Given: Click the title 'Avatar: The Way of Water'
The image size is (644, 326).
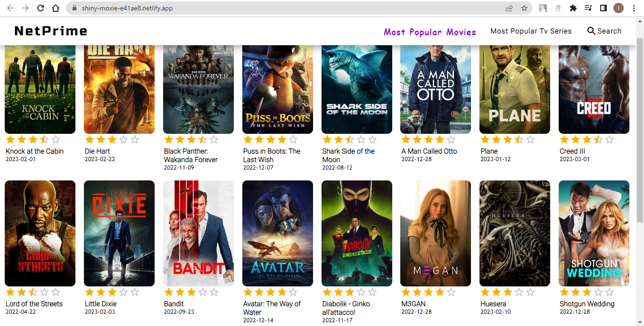Looking at the screenshot, I should coord(272,308).
